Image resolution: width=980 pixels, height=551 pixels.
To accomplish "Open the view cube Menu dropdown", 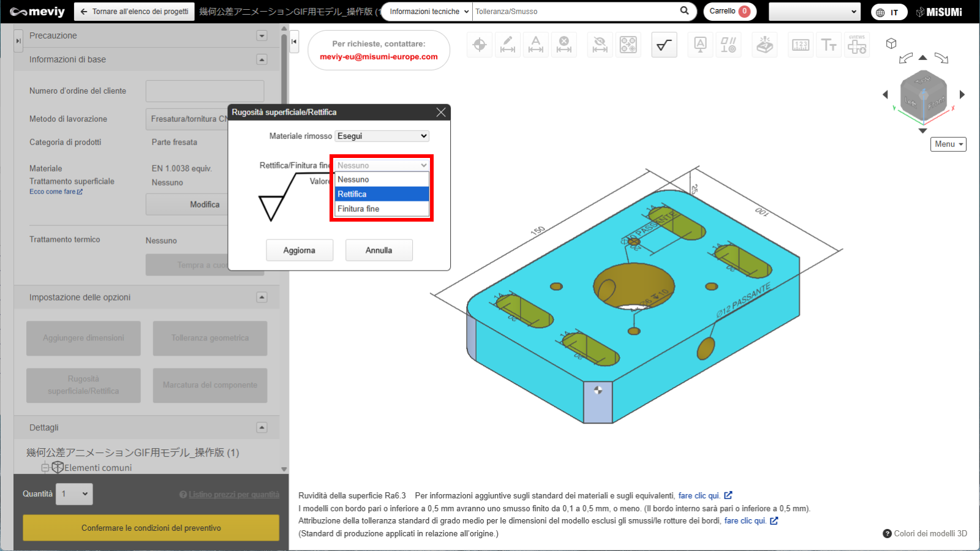I will coord(948,144).
